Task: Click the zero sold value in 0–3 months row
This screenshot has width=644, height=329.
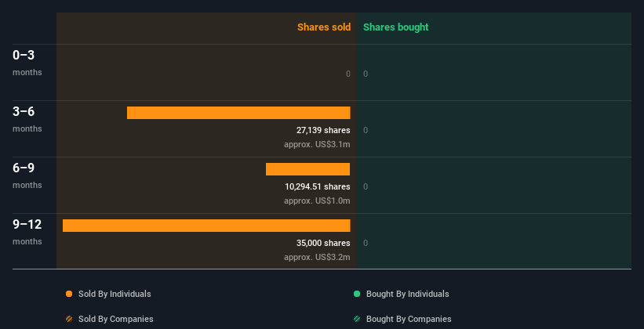Action: [348, 74]
